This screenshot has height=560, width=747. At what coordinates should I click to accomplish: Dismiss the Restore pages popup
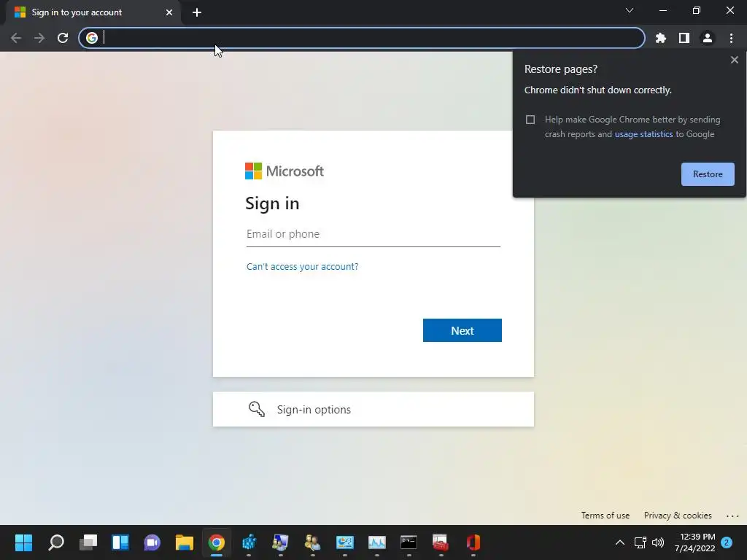[x=734, y=60]
